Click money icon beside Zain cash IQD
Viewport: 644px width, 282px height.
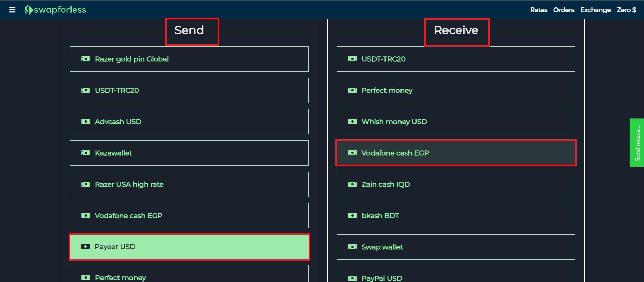point(352,184)
